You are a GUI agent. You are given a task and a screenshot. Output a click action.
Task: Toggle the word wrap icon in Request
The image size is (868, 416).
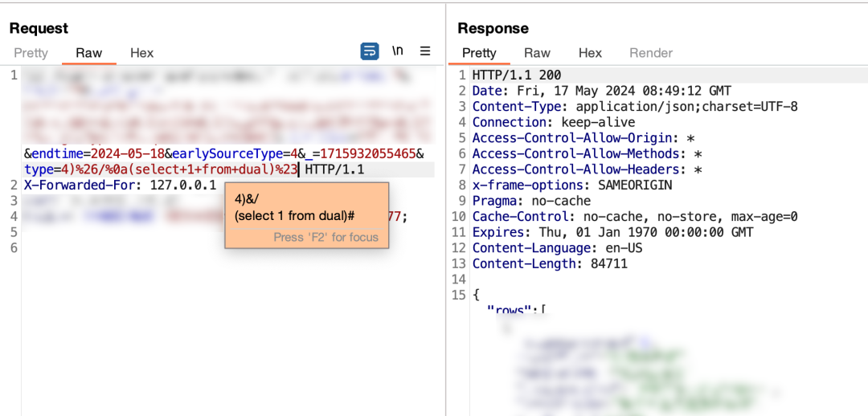[369, 51]
